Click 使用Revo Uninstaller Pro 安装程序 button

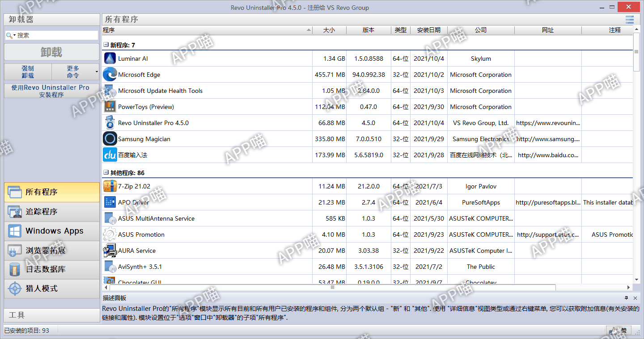[x=52, y=91]
